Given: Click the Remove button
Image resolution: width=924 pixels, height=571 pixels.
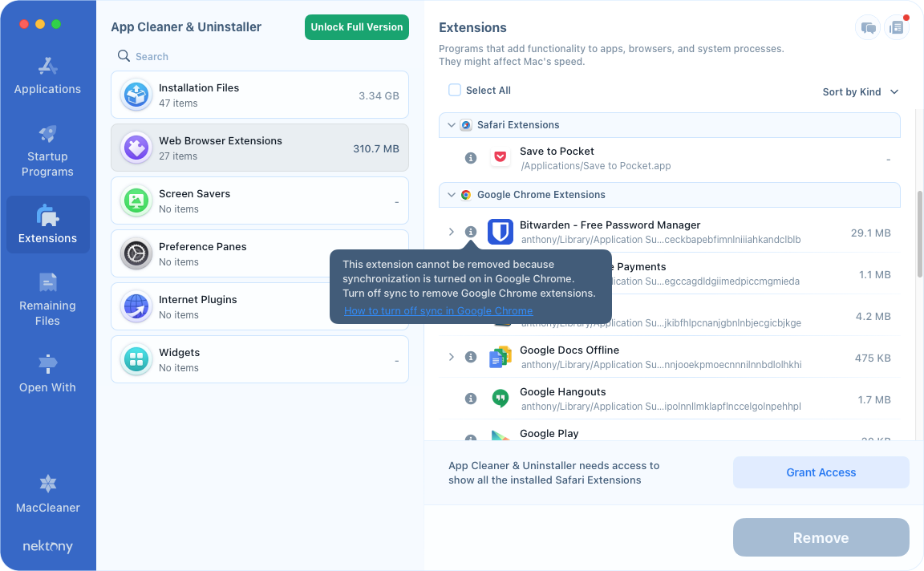Looking at the screenshot, I should coord(821,537).
